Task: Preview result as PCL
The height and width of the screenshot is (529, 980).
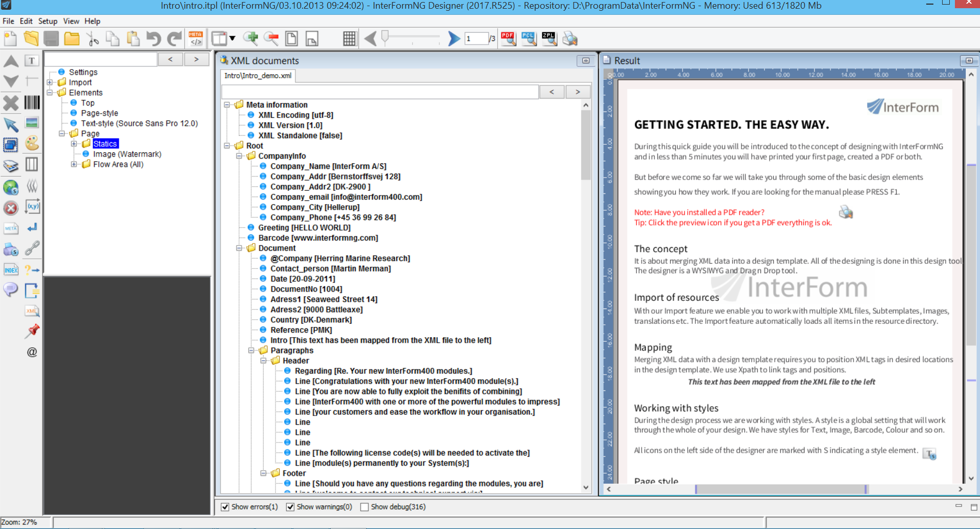Action: (x=528, y=39)
